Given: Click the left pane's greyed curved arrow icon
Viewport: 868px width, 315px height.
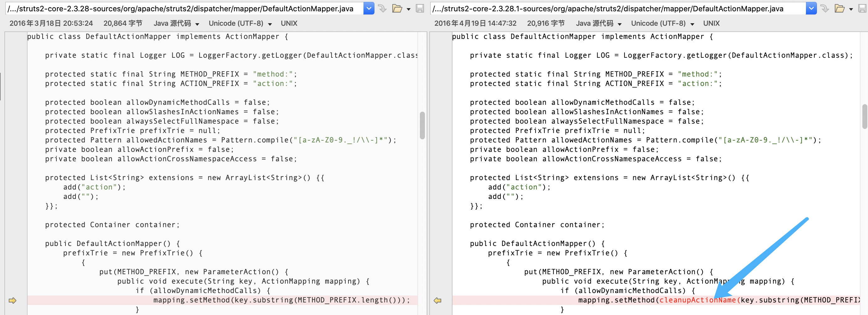Looking at the screenshot, I should tap(382, 8).
